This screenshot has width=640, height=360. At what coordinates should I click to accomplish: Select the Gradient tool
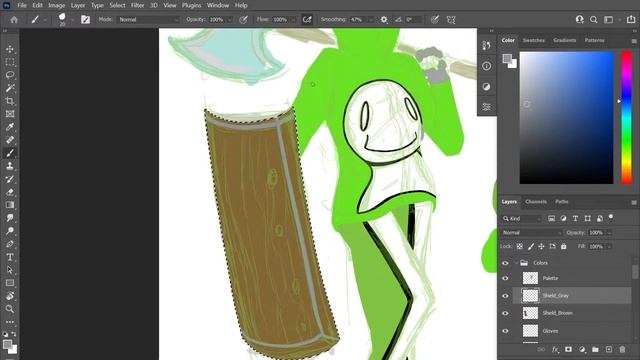(10, 205)
